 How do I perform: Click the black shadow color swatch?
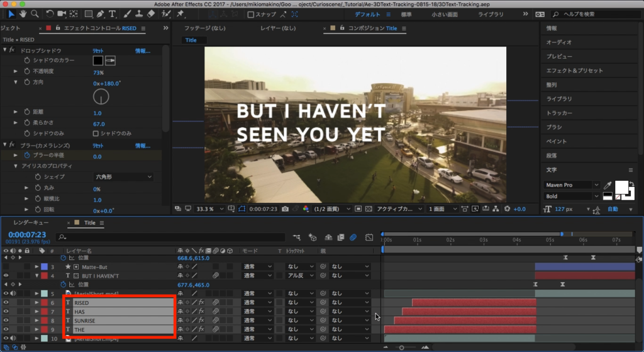click(x=97, y=60)
